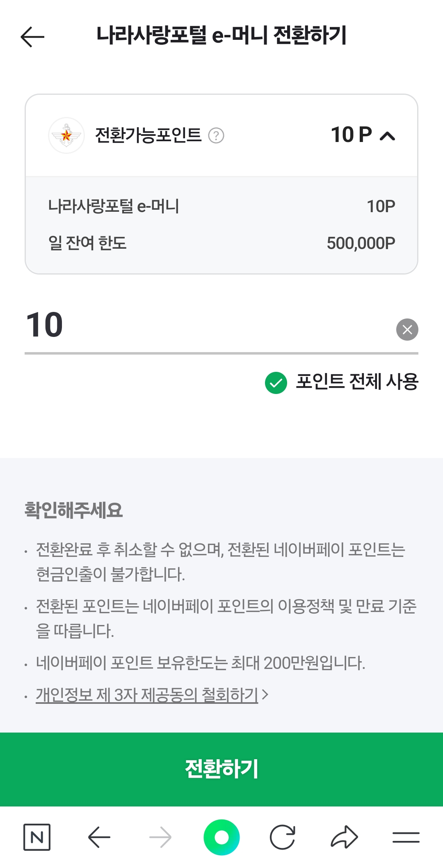Tap the green circle Naver search button
Screen dimensions: 443x868
pos(221,837)
